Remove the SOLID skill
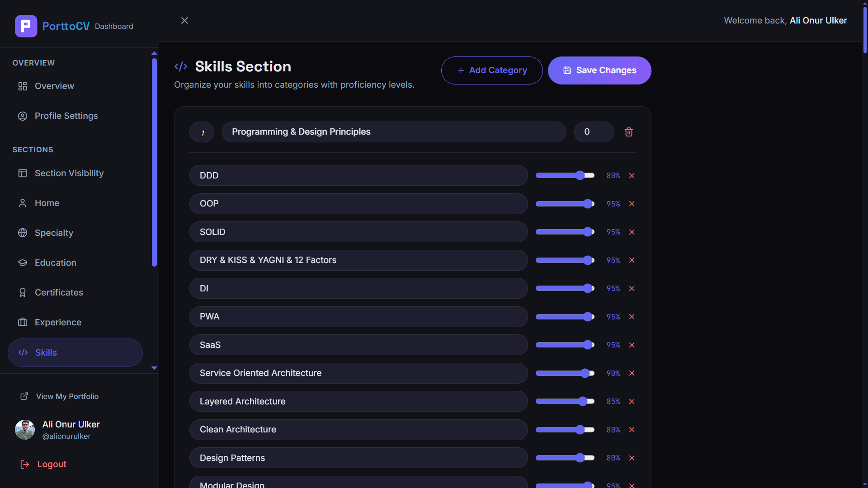Screen dimensions: 868x488 tap(632, 232)
